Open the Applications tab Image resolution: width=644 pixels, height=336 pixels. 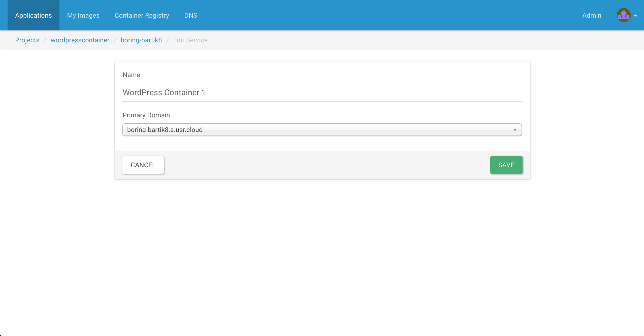tap(34, 15)
